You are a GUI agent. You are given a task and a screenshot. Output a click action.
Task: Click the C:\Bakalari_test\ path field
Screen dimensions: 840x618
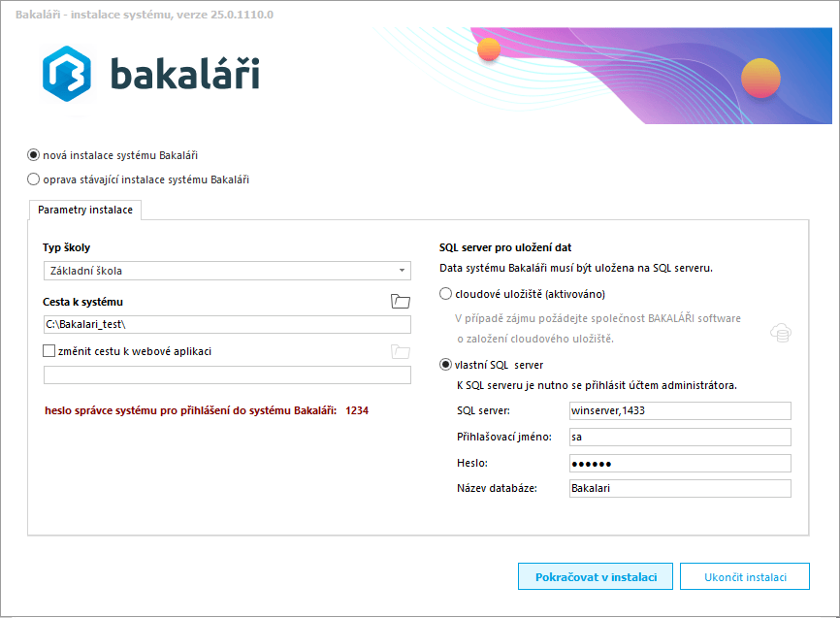[227, 325]
